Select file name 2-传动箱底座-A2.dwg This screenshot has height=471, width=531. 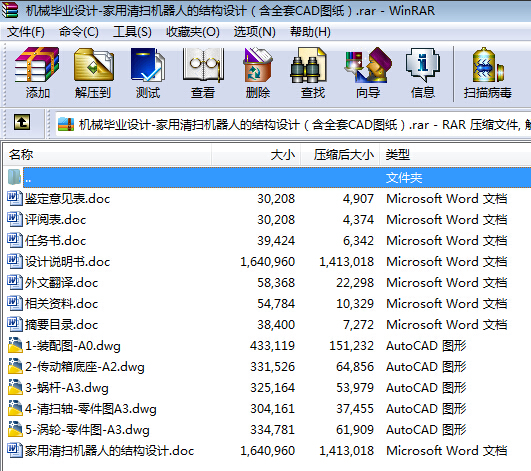85,367
